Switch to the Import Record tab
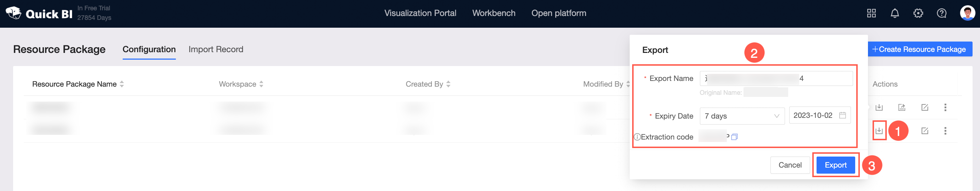The image size is (980, 191). (216, 50)
